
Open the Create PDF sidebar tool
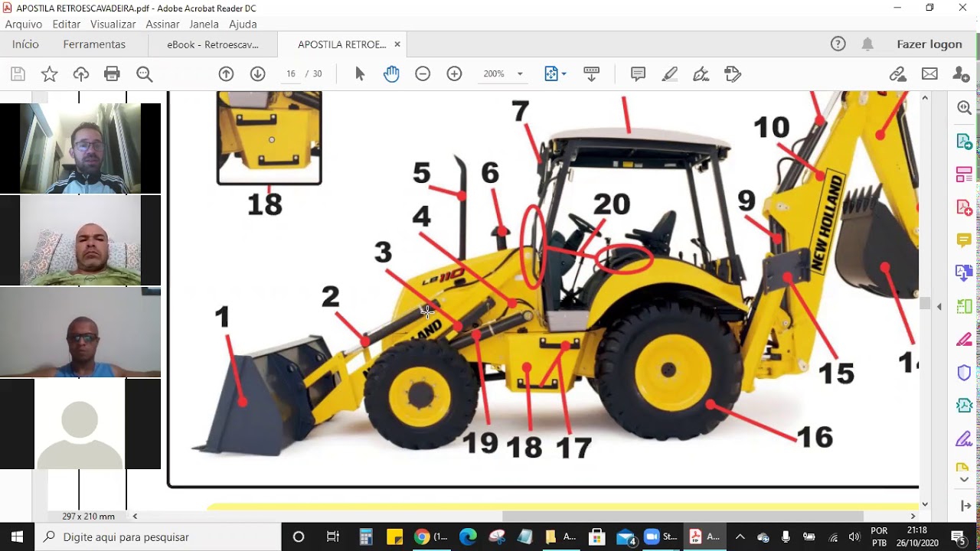coord(964,207)
